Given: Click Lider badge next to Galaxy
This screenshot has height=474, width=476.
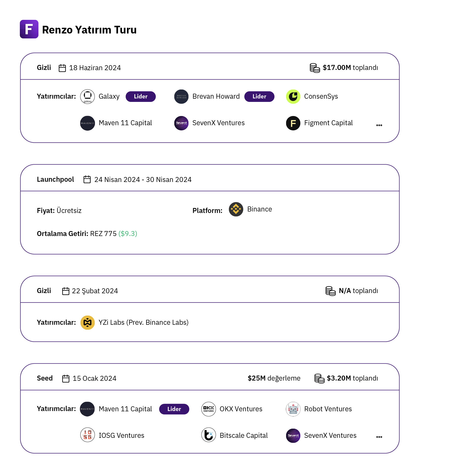Looking at the screenshot, I should coord(141,96).
